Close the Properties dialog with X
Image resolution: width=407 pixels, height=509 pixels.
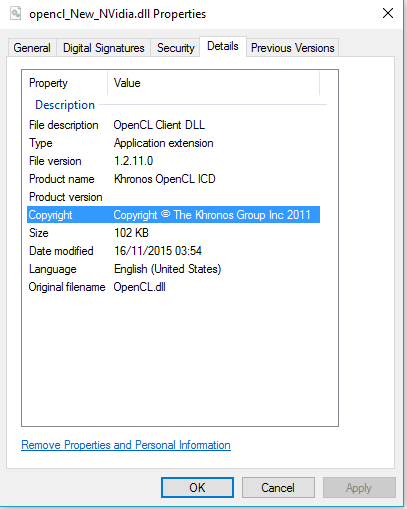pyautogui.click(x=388, y=13)
